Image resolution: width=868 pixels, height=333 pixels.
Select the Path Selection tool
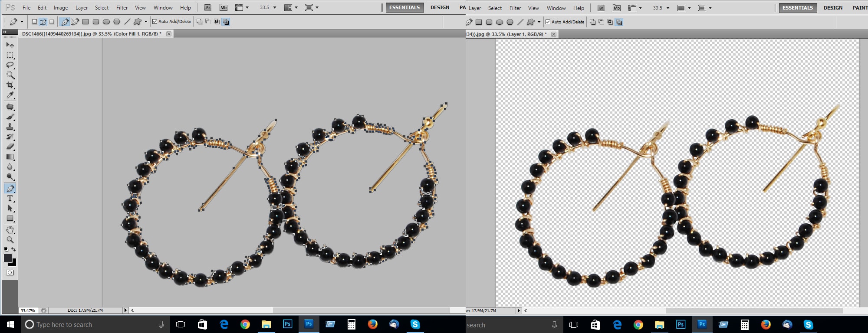coord(10,208)
